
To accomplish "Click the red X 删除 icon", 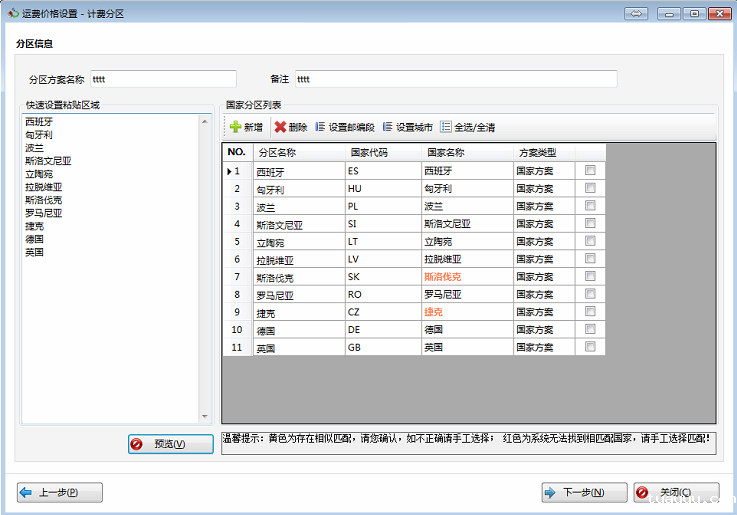I will (x=280, y=127).
